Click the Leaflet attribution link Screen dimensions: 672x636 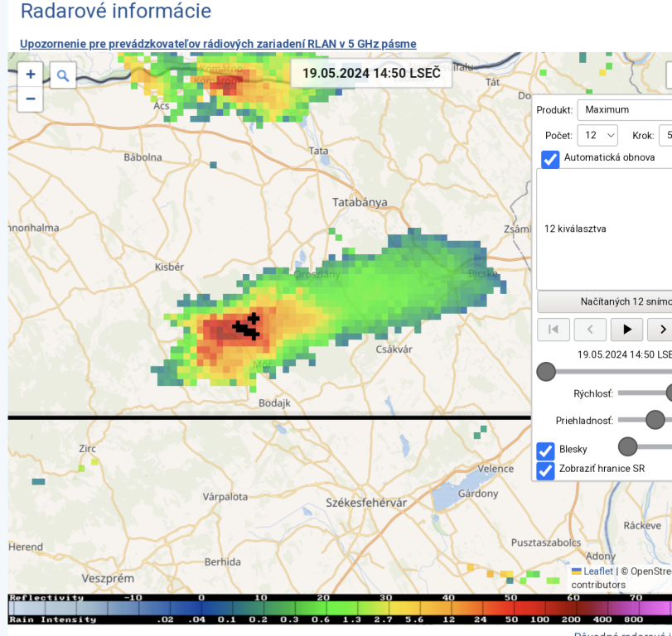tap(597, 571)
